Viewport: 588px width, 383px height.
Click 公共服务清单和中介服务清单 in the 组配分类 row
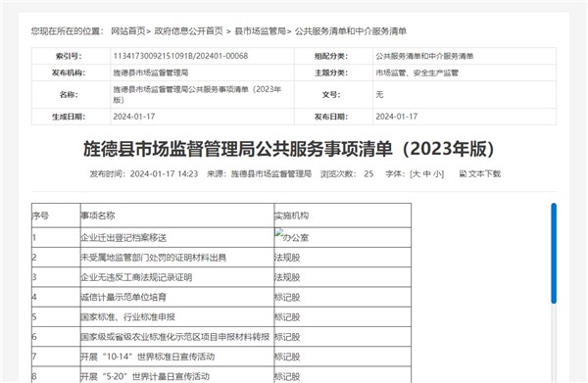click(x=424, y=56)
